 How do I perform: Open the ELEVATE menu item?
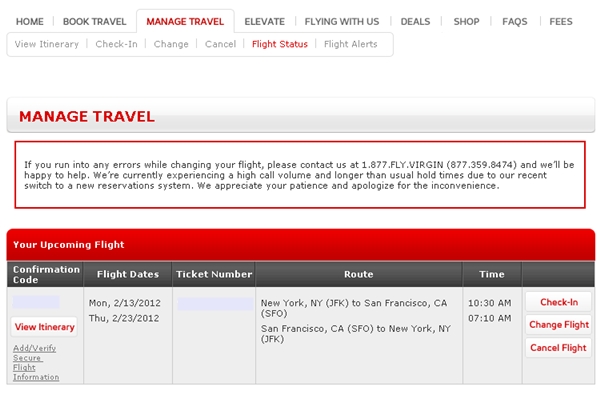click(x=264, y=22)
